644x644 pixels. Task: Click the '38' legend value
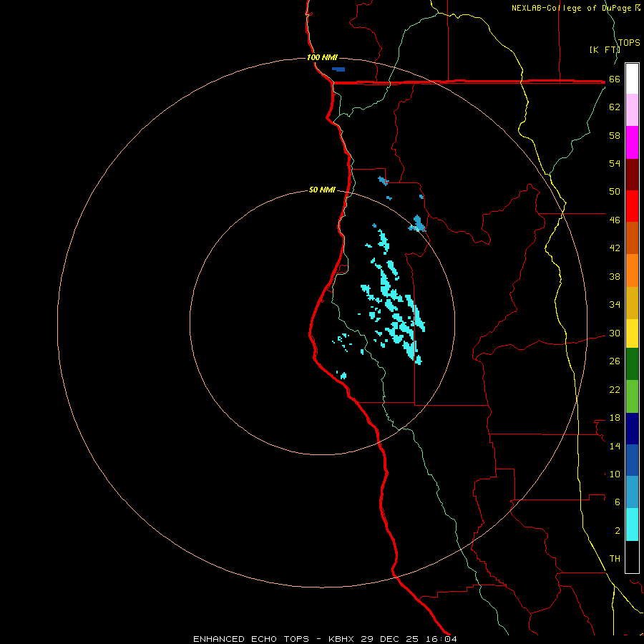615,276
